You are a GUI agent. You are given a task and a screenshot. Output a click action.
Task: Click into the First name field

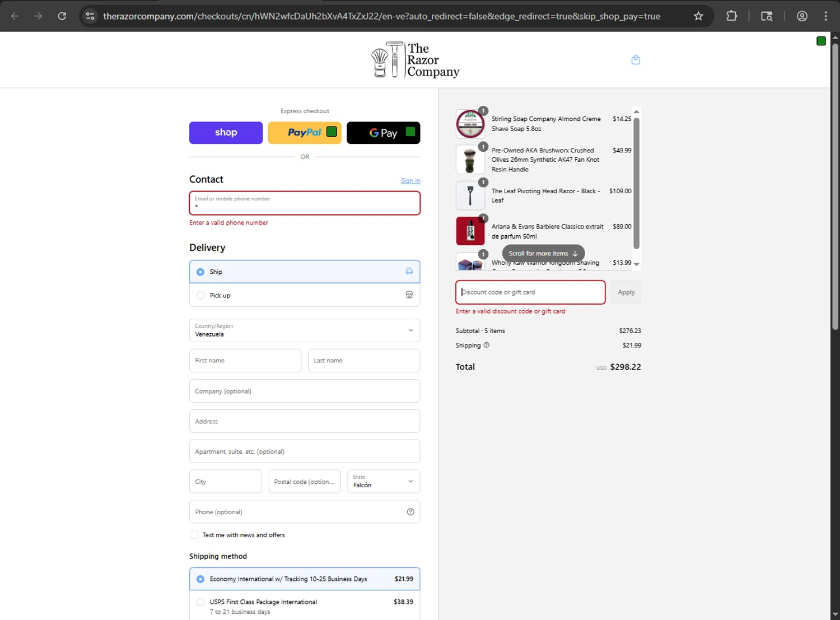245,361
